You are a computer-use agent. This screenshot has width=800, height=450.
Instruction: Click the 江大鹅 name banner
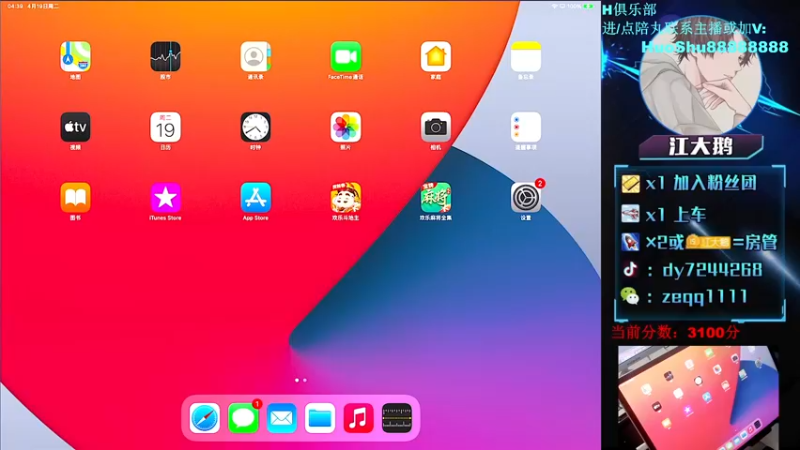(701, 147)
